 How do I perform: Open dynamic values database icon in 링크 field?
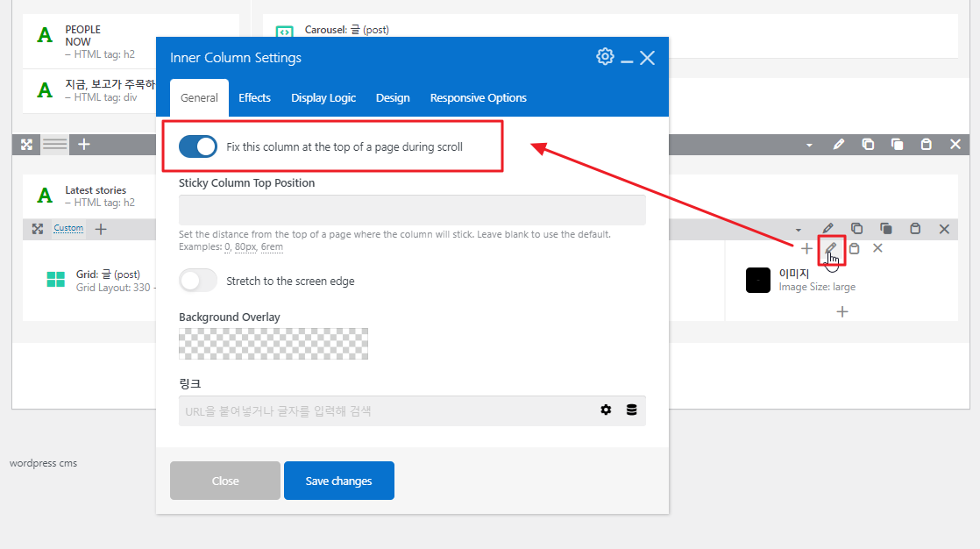(632, 410)
